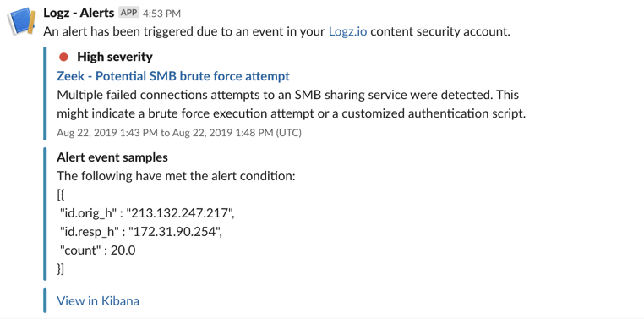Click the APP badge next to sender

[x=128, y=13]
